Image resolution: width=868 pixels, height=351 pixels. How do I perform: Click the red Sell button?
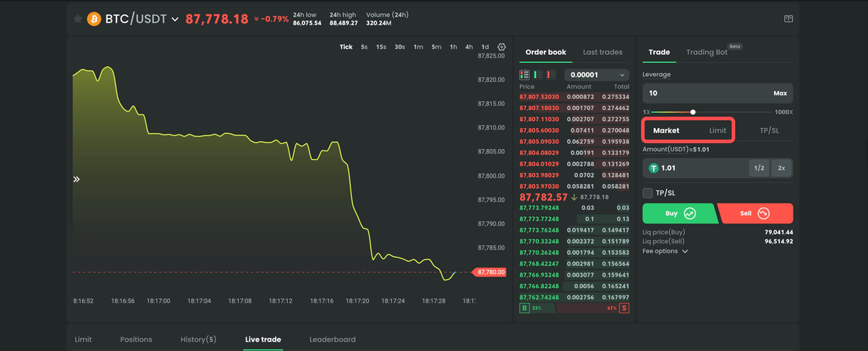756,213
